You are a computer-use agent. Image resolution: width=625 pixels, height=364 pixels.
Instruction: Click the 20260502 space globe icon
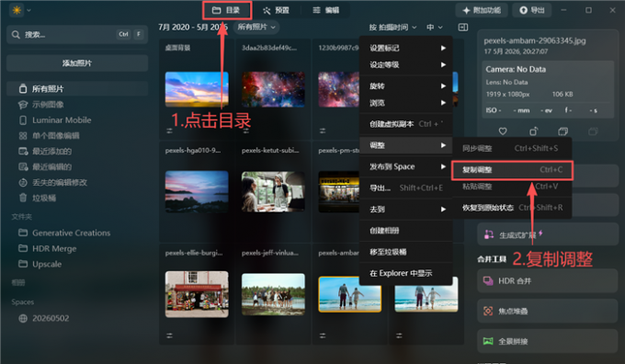click(23, 318)
